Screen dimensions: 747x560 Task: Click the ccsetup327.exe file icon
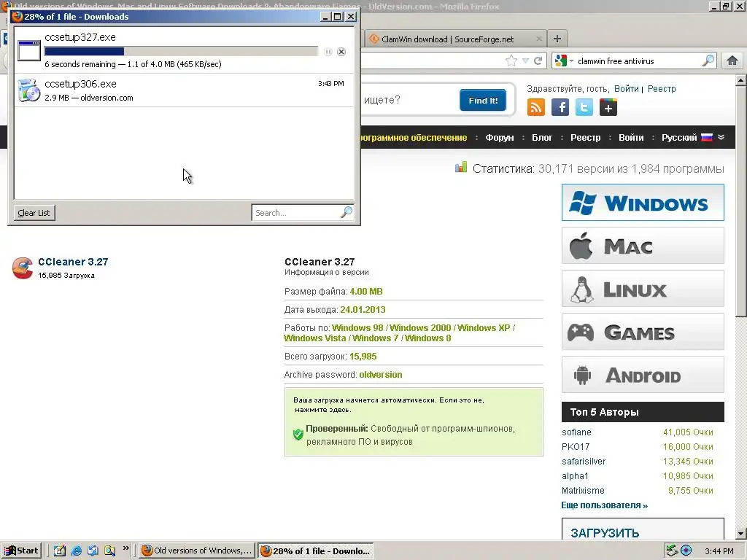pos(29,50)
